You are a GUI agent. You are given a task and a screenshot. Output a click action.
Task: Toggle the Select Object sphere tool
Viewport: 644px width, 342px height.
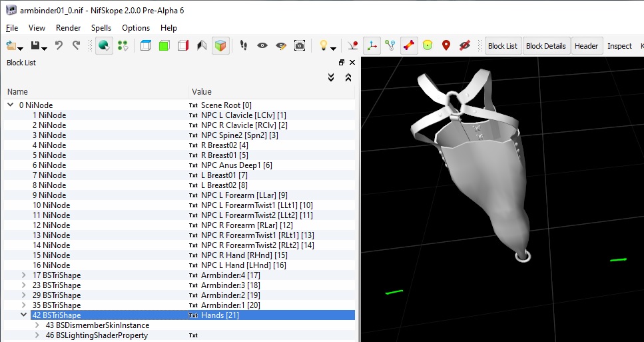coord(104,45)
